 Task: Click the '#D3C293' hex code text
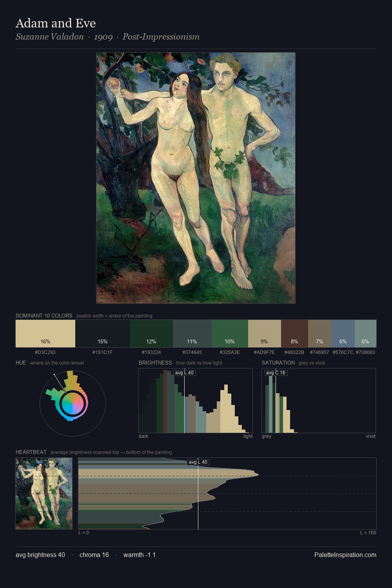(45, 352)
